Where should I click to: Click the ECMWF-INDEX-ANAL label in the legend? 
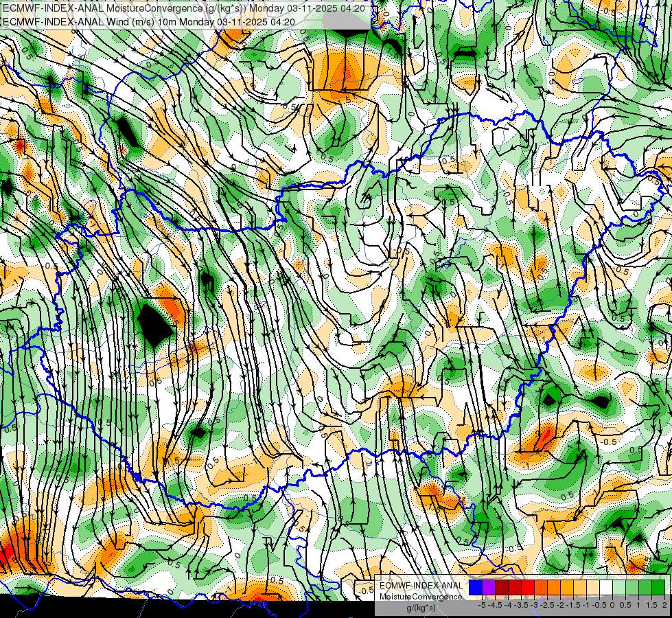point(421,586)
